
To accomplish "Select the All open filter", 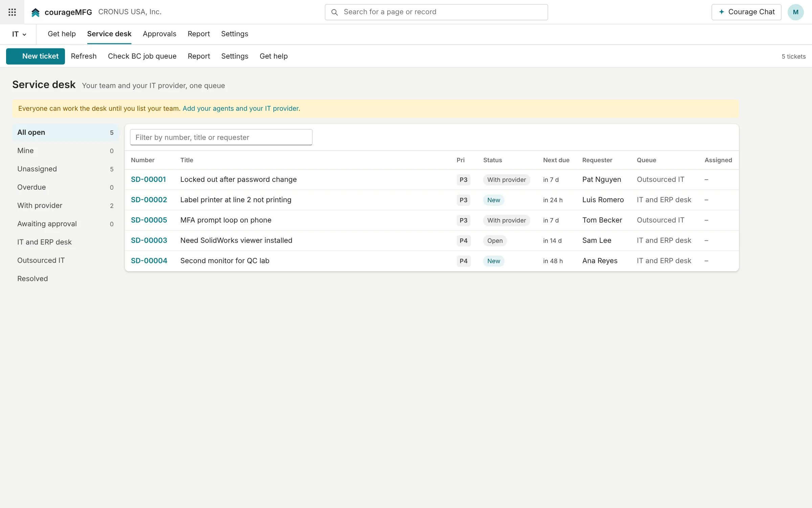I will click(65, 132).
